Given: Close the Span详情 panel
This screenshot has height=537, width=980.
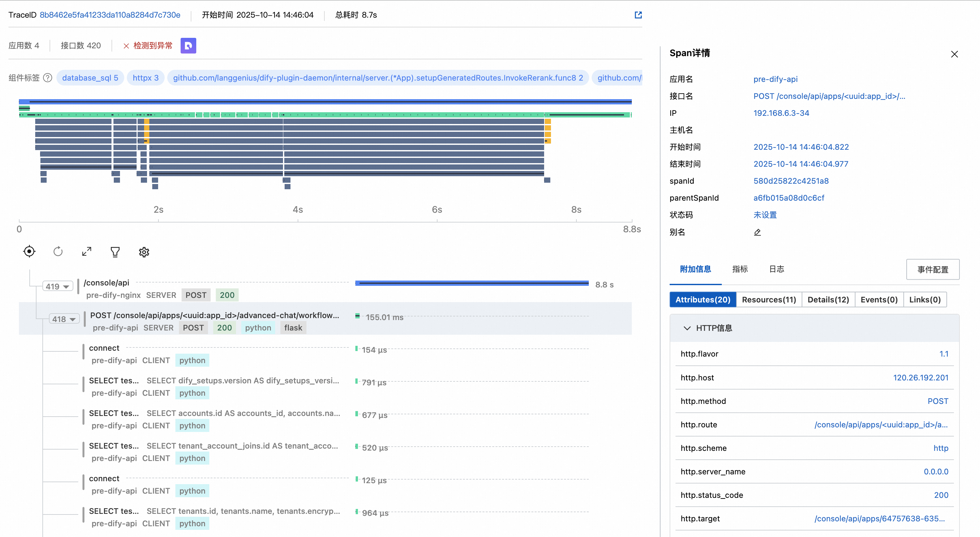Looking at the screenshot, I should 954,54.
